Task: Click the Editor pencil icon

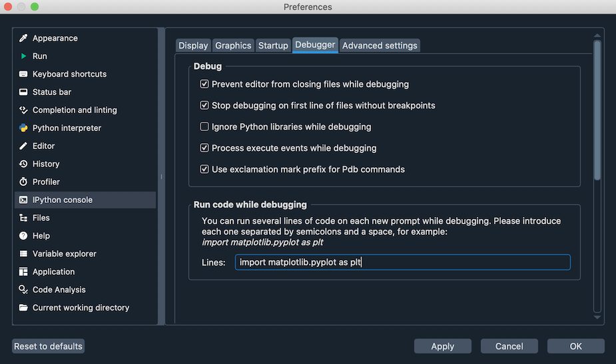Action: 23,146
